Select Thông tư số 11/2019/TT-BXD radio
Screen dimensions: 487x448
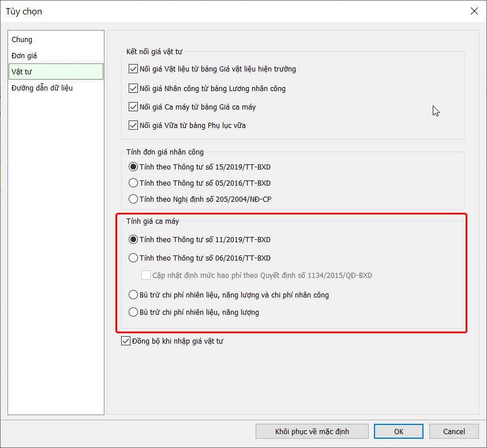coord(134,240)
